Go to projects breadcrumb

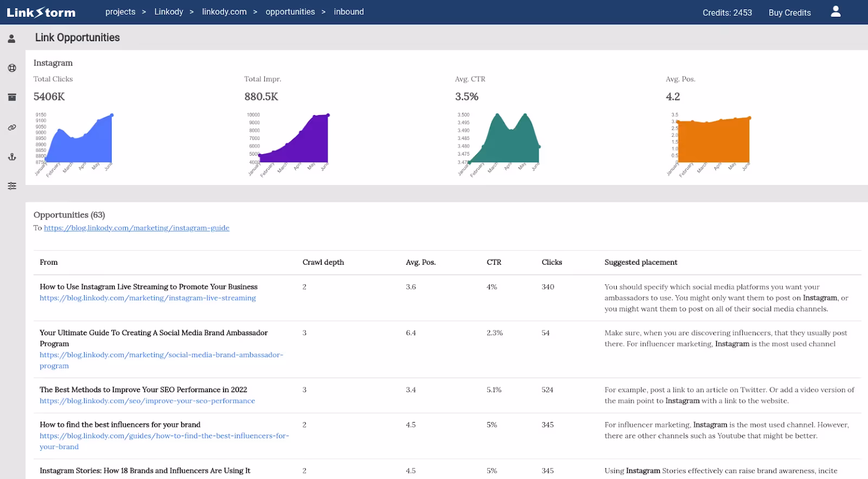[120, 12]
